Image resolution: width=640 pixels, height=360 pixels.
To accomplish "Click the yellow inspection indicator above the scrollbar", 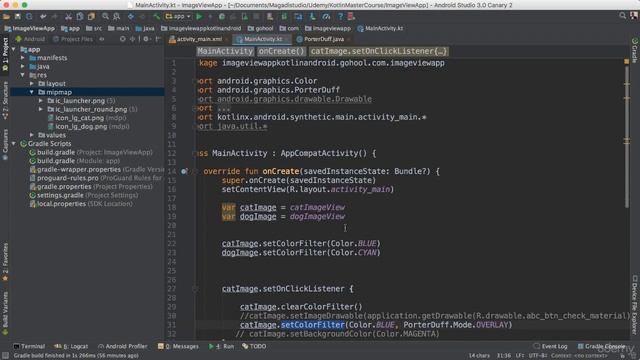I will 627,62.
